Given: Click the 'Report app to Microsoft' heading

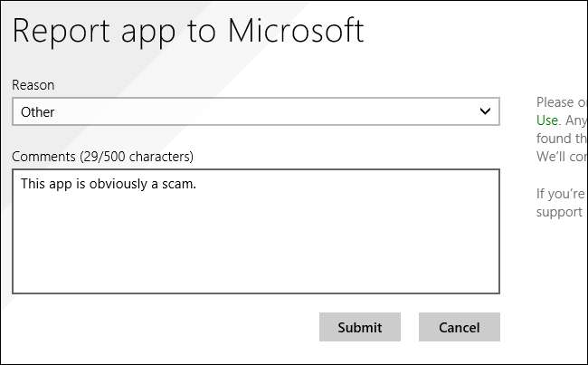Looking at the screenshot, I should tap(188, 30).
